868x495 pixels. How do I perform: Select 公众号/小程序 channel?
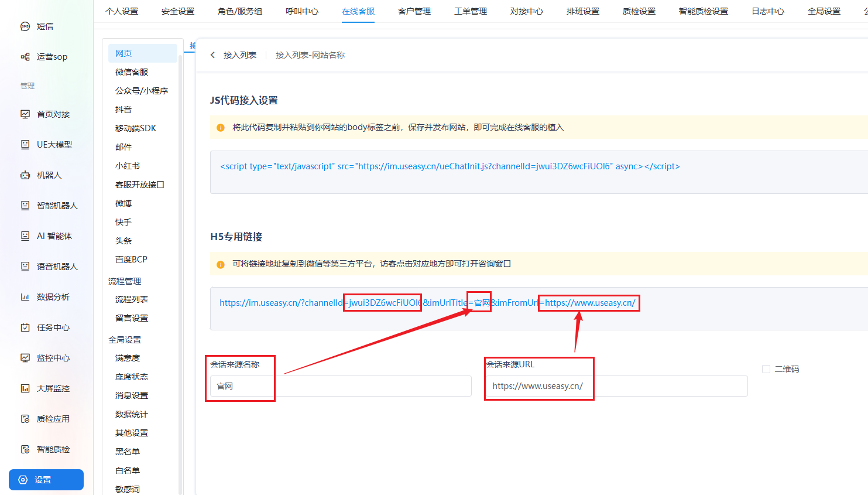[143, 91]
